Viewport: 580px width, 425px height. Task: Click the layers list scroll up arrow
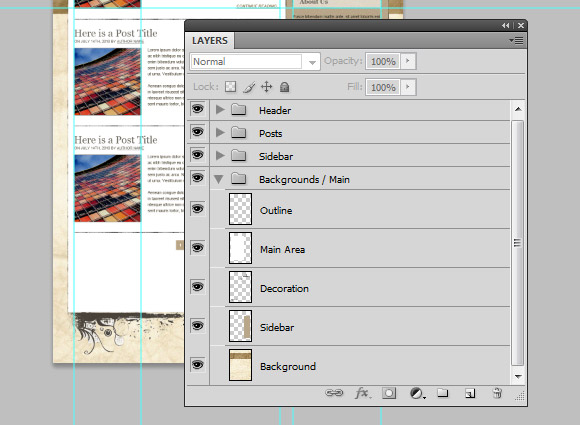(518, 109)
